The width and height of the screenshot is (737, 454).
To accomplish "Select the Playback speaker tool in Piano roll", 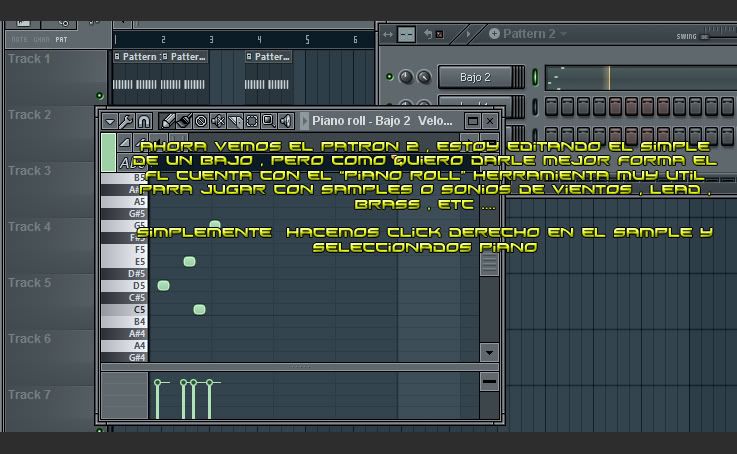I will [x=285, y=121].
